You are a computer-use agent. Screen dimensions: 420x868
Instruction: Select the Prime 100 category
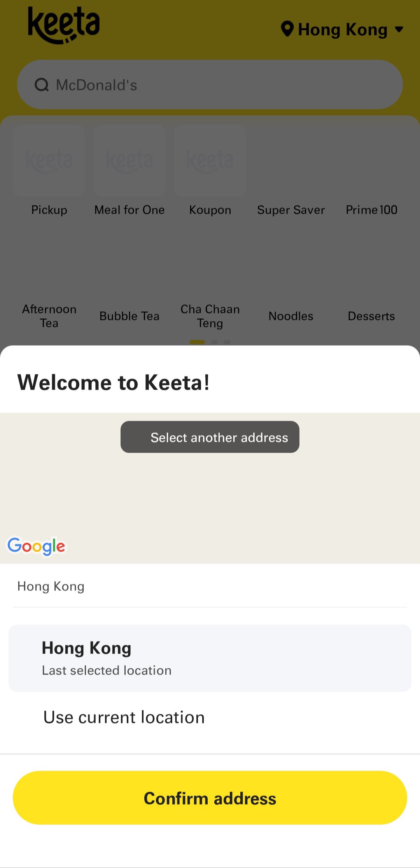coord(371,210)
